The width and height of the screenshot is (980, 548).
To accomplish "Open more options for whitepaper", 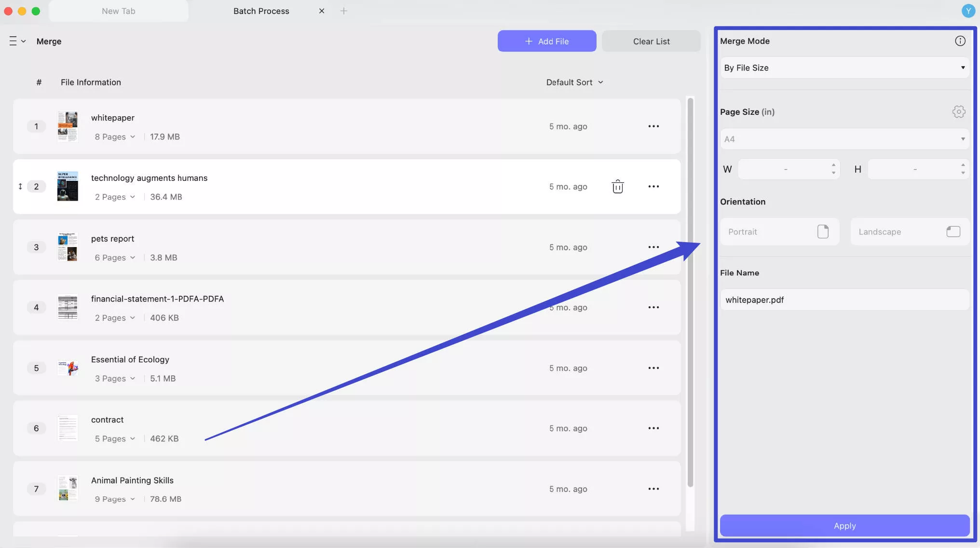I will tap(653, 126).
